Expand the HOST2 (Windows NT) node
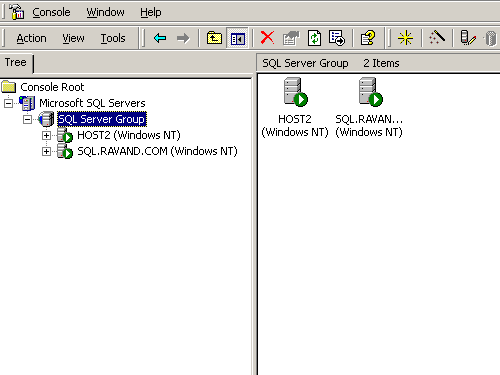The height and width of the screenshot is (375, 500). (46, 135)
